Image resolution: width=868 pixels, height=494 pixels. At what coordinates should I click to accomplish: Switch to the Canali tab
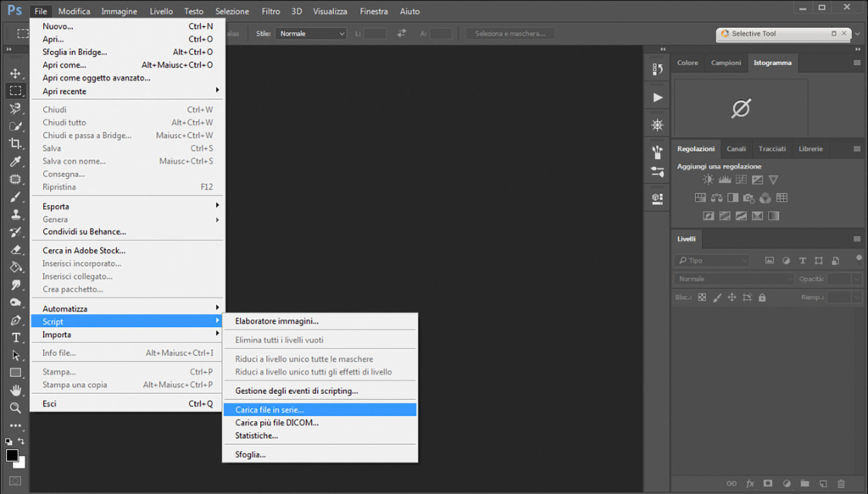coord(737,149)
